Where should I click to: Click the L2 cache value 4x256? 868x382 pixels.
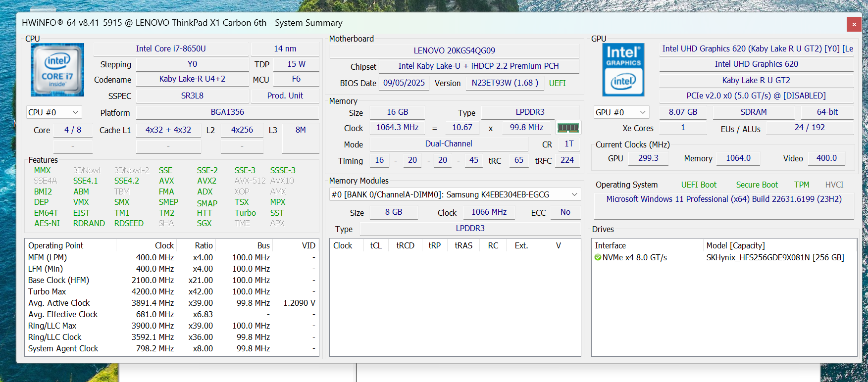(x=242, y=130)
